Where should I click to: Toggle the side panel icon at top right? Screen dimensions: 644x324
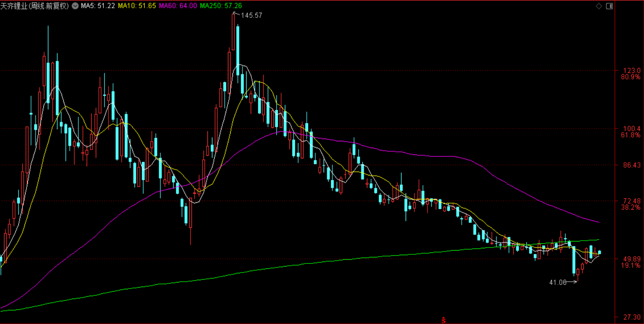click(609, 6)
